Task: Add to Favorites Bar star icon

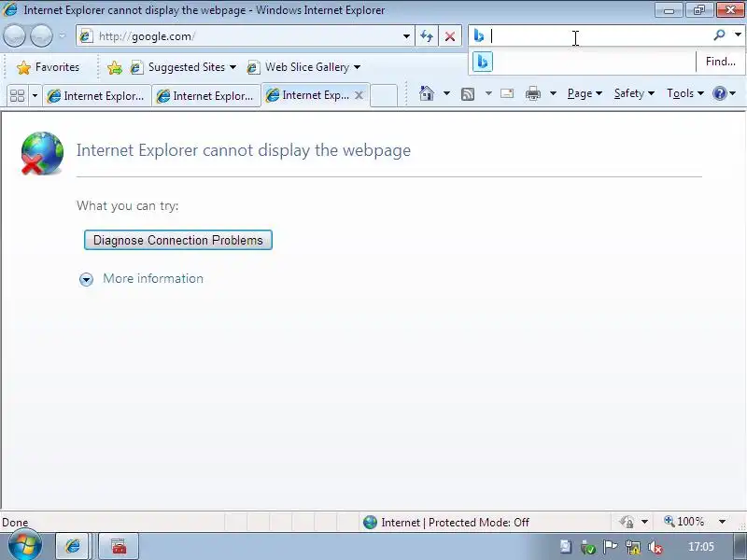Action: 114,67
